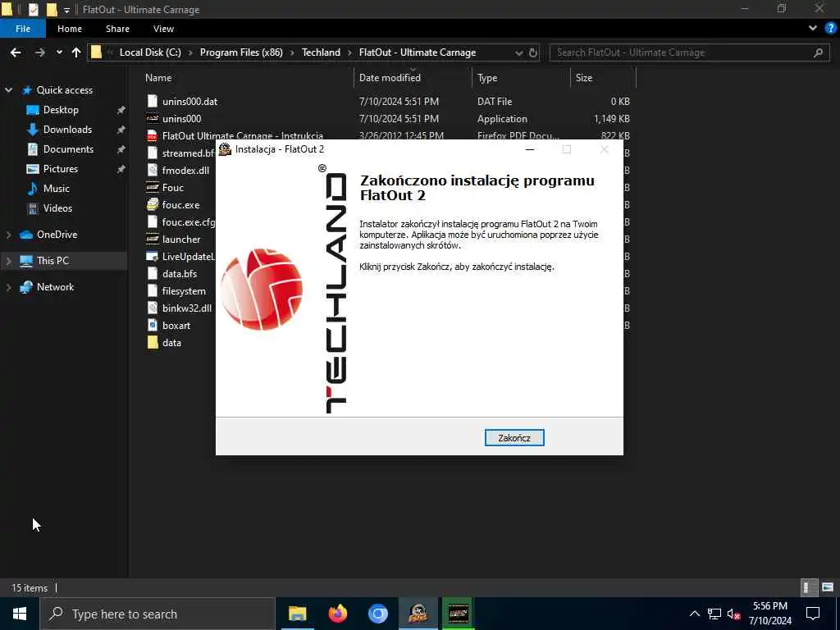840x630 pixels.
Task: Select the unins000 application file
Action: coord(181,118)
